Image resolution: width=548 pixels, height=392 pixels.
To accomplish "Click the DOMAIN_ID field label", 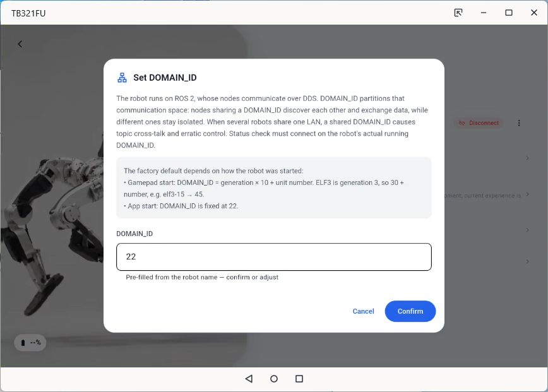I will click(134, 234).
